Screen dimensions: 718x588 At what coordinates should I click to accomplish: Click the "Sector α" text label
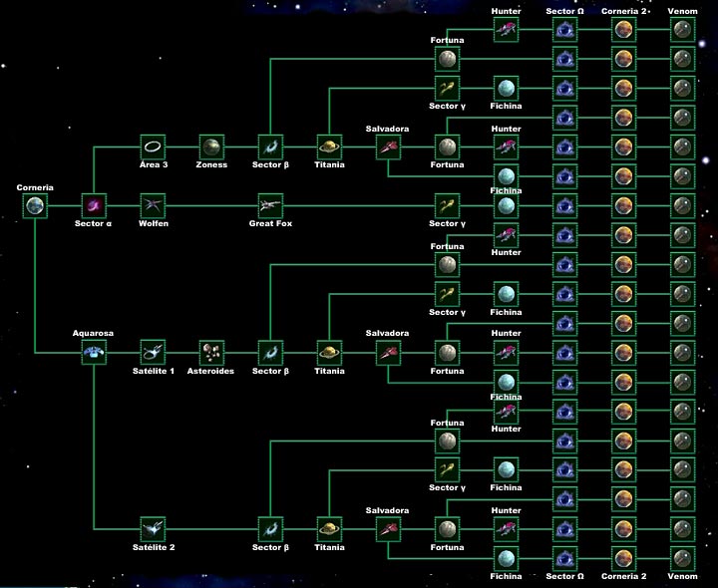pos(93,223)
